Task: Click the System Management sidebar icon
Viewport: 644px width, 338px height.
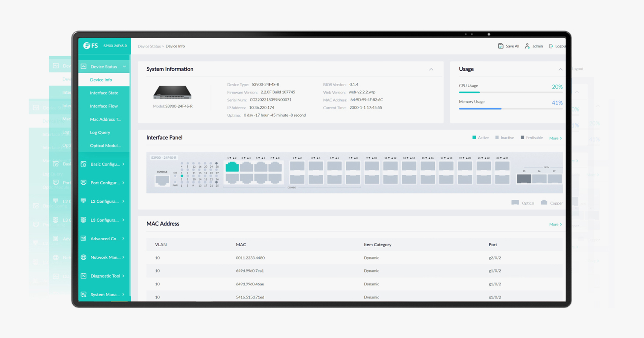Action: click(x=84, y=294)
